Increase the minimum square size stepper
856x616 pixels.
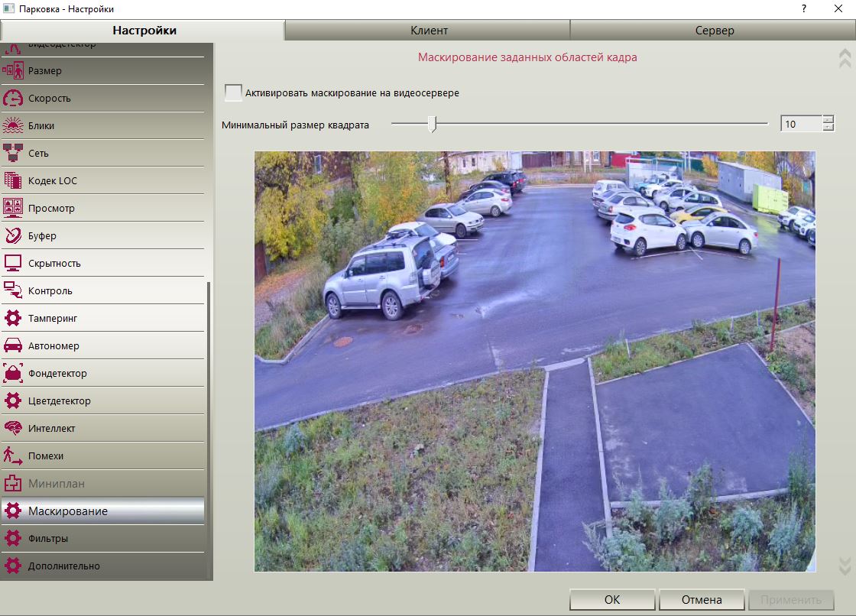tap(828, 120)
